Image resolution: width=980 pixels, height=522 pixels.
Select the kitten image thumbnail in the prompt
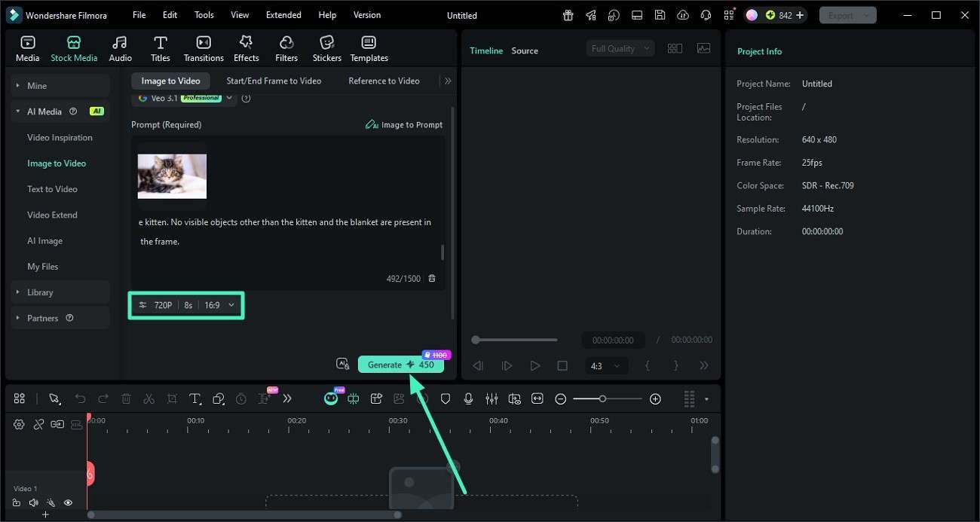(172, 176)
